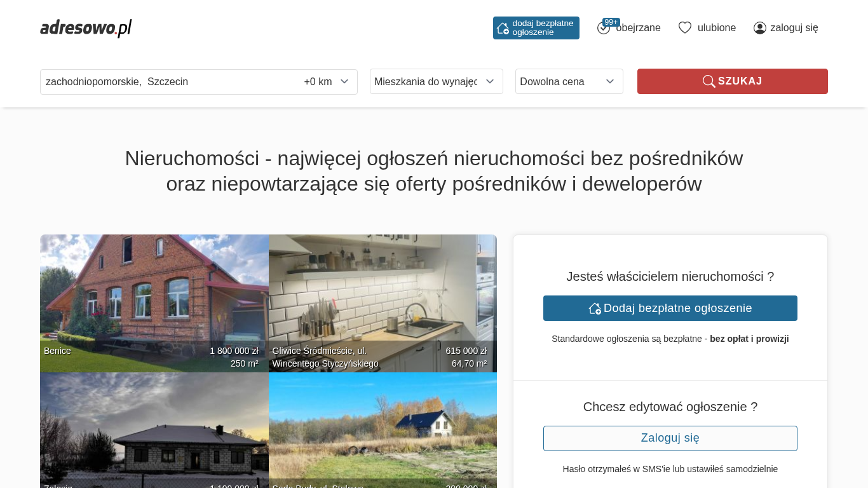The width and height of the screenshot is (868, 488).
Task: Open the ulubione menu item
Action: click(x=717, y=28)
